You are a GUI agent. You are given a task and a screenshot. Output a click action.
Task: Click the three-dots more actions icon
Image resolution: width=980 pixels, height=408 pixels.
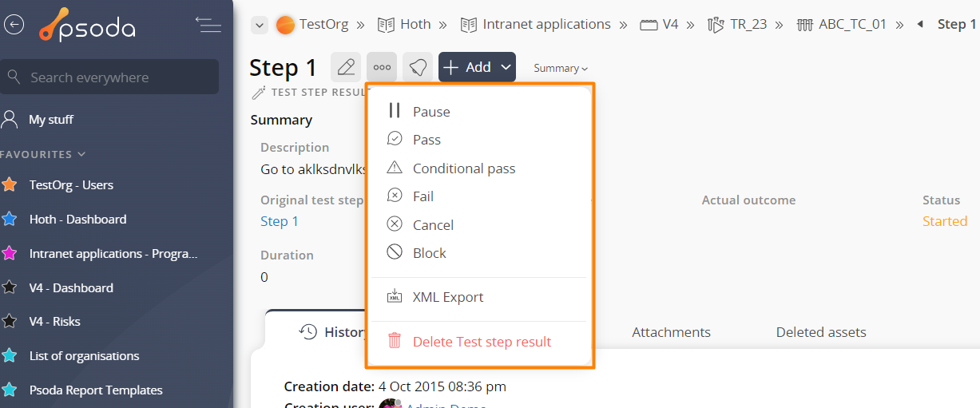click(x=382, y=67)
